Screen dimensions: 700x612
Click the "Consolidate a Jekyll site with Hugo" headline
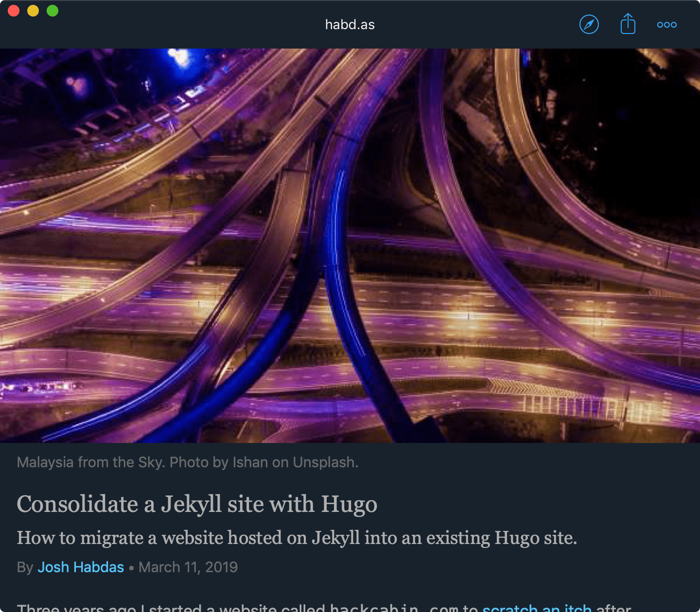197,504
